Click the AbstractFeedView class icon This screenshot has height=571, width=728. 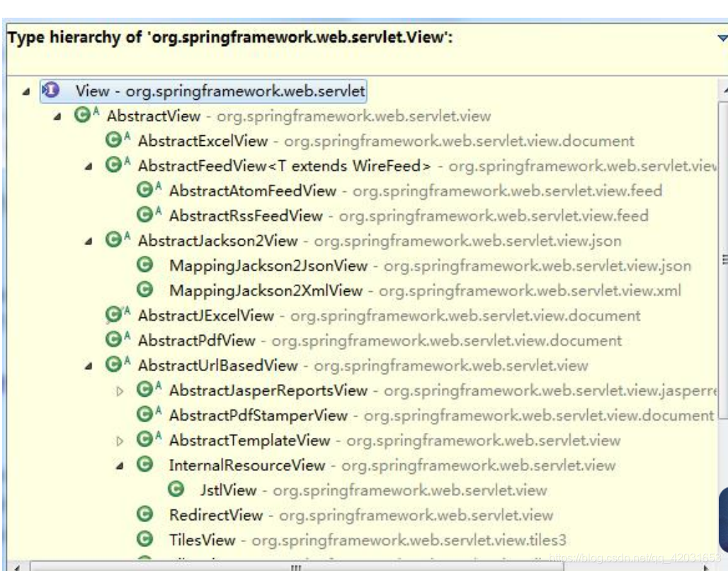coord(113,164)
